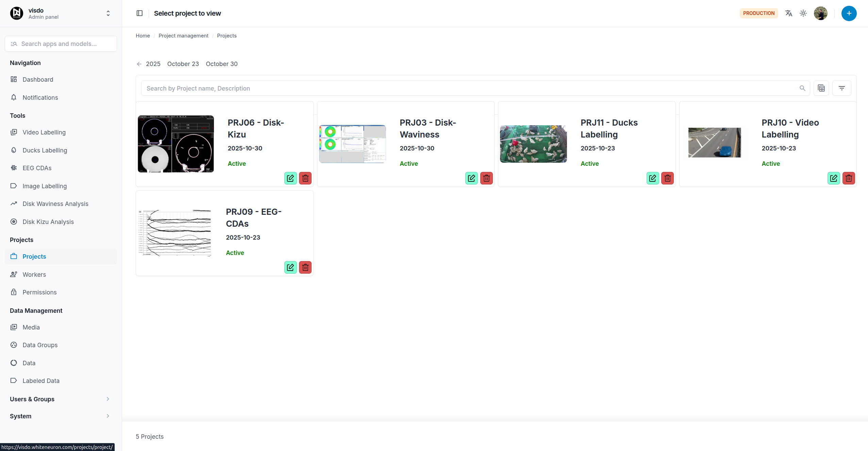Viewport: 868px width, 451px height.
Task: Toggle sidebar panel collapse button
Action: pos(139,13)
